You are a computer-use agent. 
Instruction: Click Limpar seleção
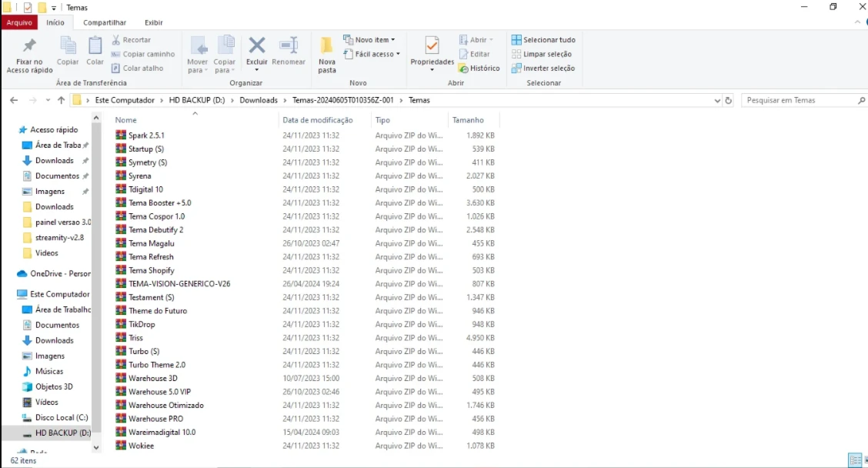coord(542,54)
